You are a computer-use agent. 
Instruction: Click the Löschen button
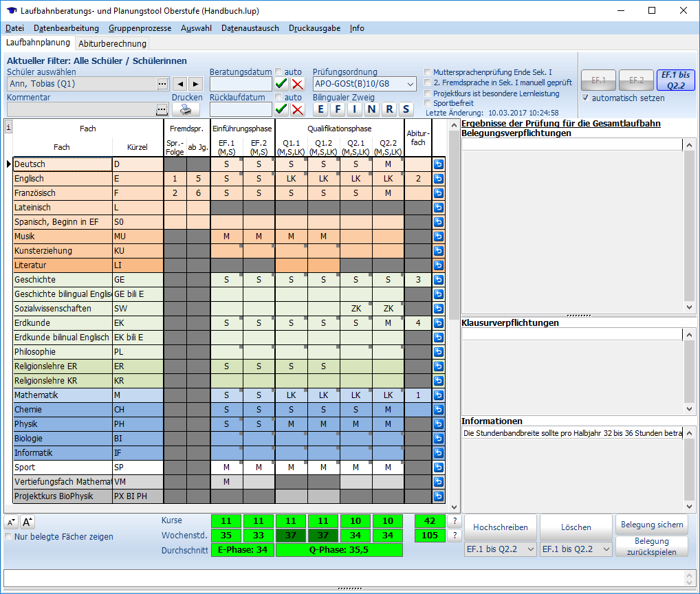coord(576,527)
